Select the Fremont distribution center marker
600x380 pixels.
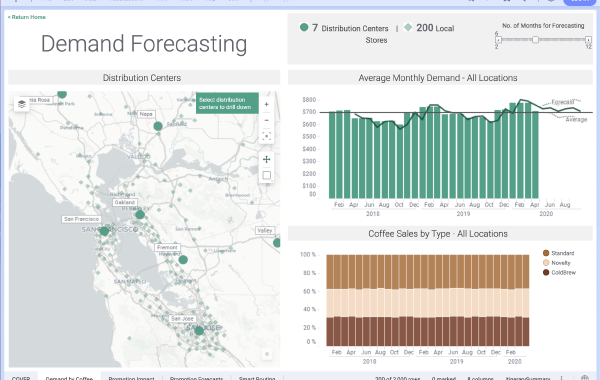[x=183, y=260]
